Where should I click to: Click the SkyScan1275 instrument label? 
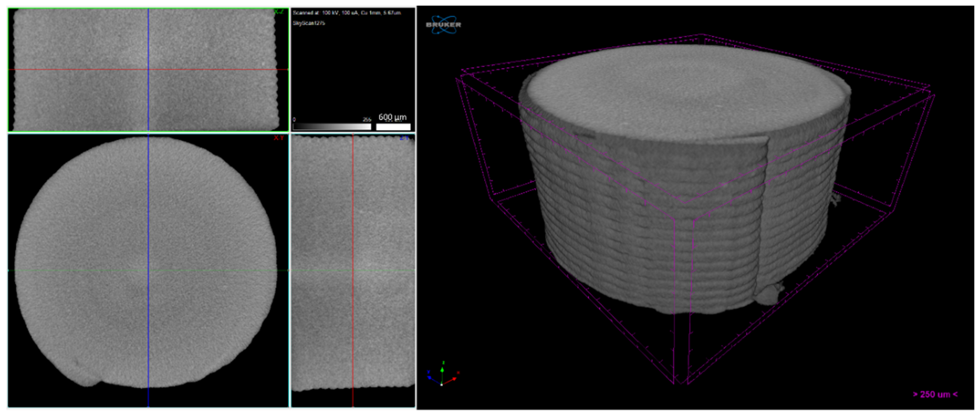pyautogui.click(x=308, y=23)
